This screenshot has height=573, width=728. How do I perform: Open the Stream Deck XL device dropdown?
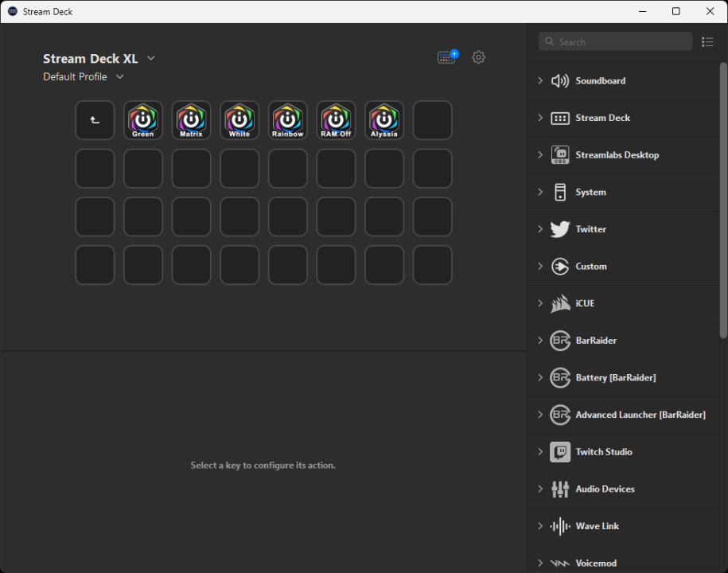click(x=150, y=58)
